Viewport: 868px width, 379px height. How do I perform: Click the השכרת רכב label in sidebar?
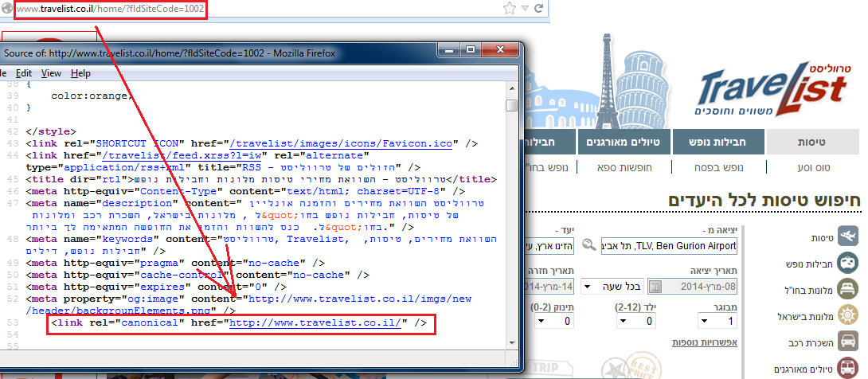[x=809, y=343]
